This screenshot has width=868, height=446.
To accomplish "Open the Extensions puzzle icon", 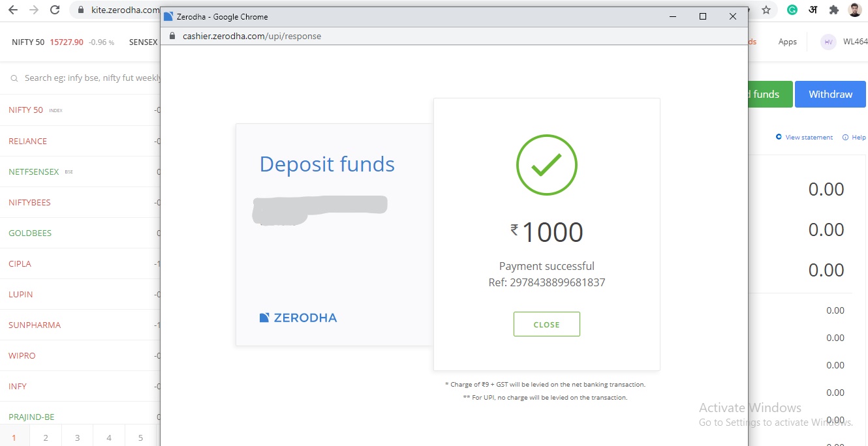I will point(833,10).
